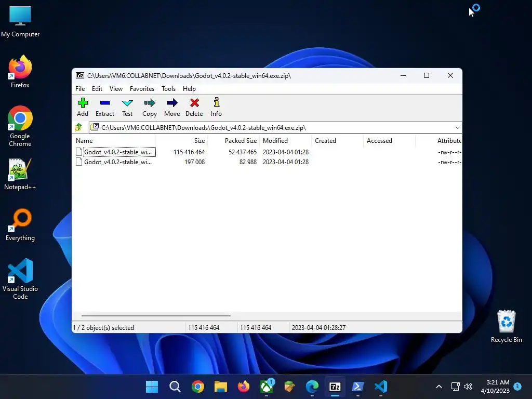Open Chrome from the taskbar

[x=198, y=387]
